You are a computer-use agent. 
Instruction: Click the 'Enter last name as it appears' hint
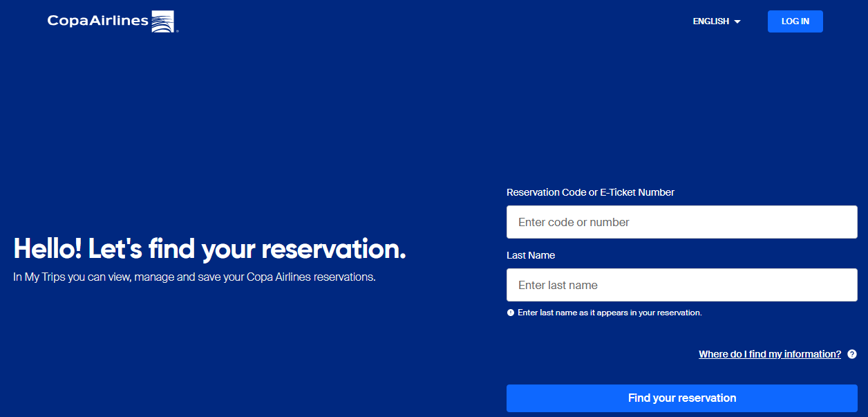(x=610, y=313)
